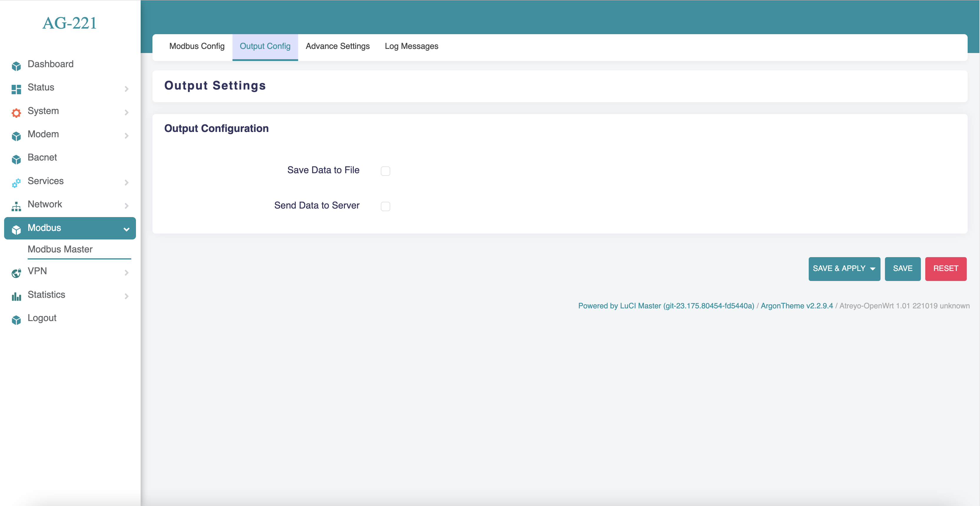980x506 pixels.
Task: Open the Save & Apply dropdown arrow
Action: pos(872,269)
